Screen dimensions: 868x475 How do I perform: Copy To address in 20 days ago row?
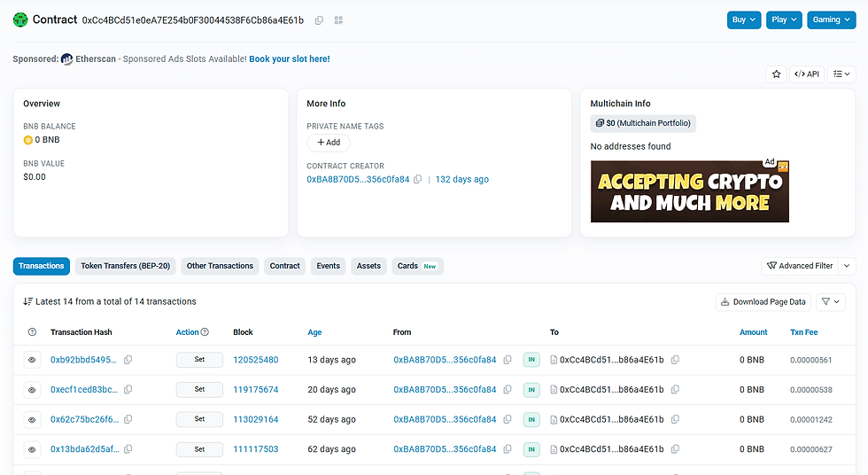[675, 390]
